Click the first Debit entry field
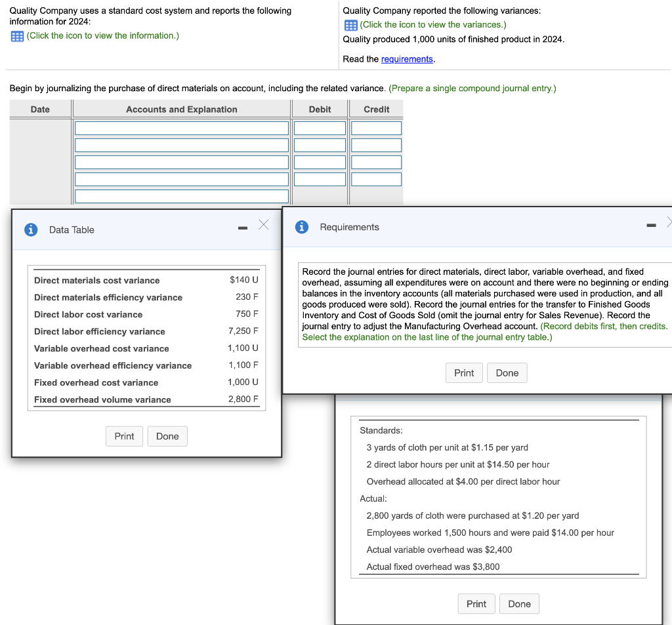The width and height of the screenshot is (672, 625). pos(320,127)
